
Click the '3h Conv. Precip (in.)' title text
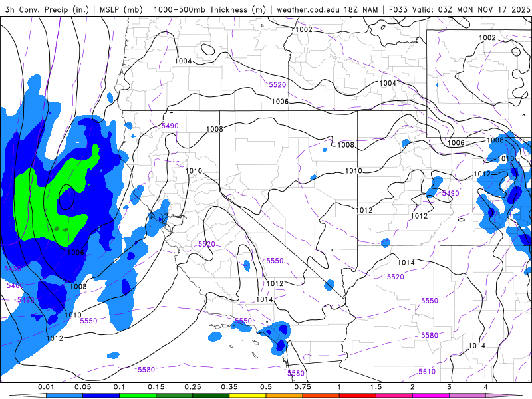coord(47,9)
